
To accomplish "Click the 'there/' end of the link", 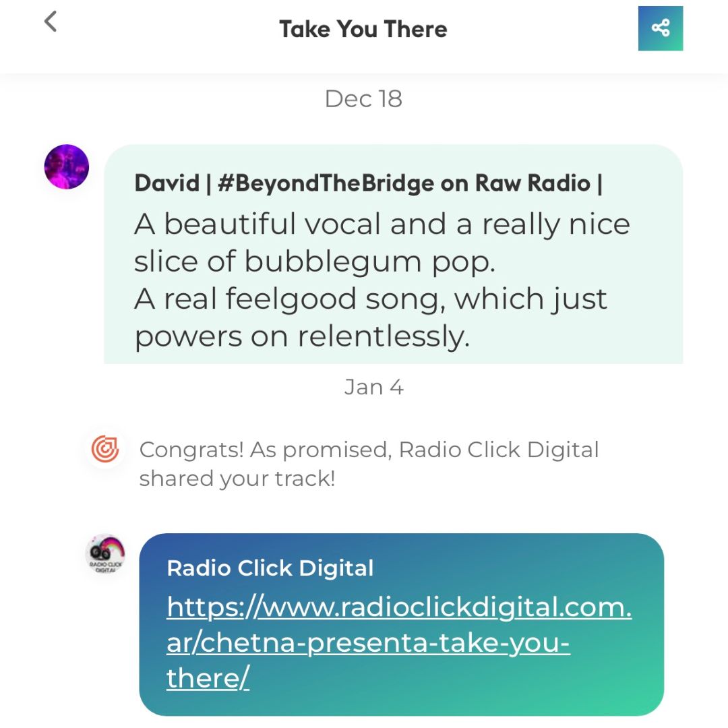I will [208, 678].
